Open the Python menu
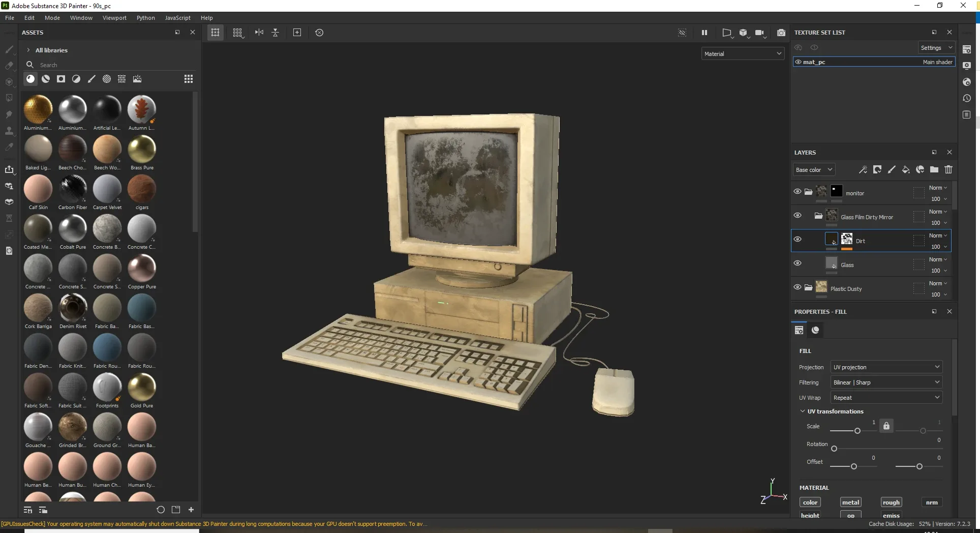 coord(146,18)
